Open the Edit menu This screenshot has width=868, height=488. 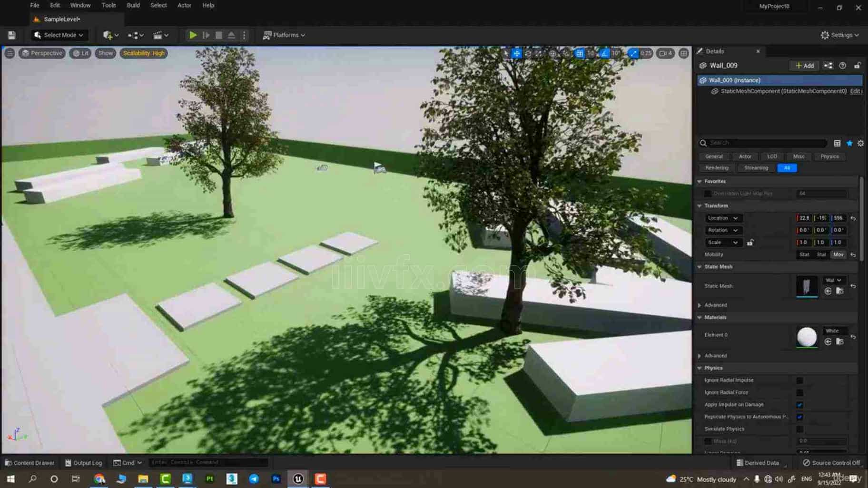click(55, 5)
